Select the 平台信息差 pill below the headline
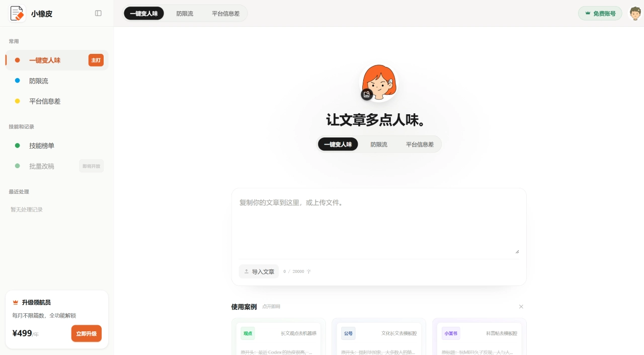Viewport: 644px width, 355px height. [x=420, y=145]
